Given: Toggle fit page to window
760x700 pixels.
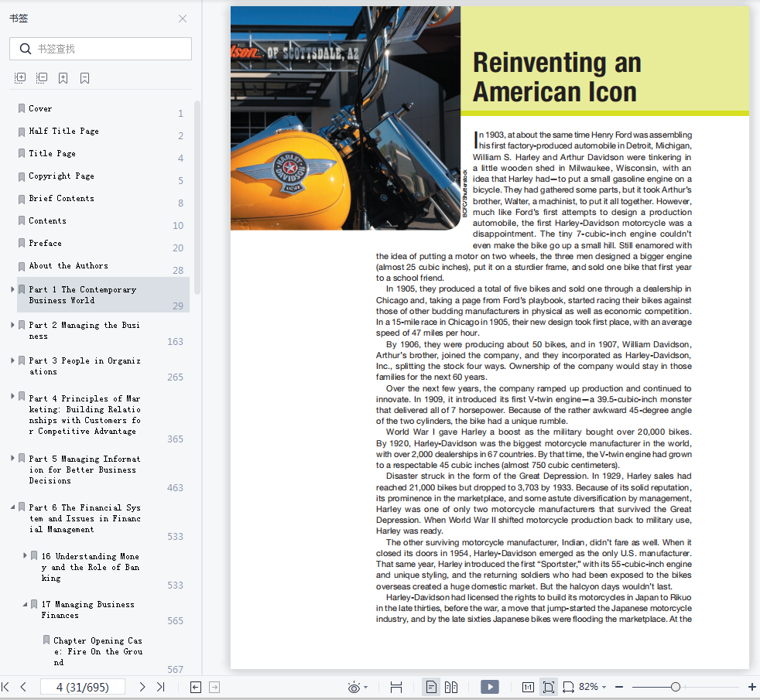Looking at the screenshot, I should pos(548,687).
